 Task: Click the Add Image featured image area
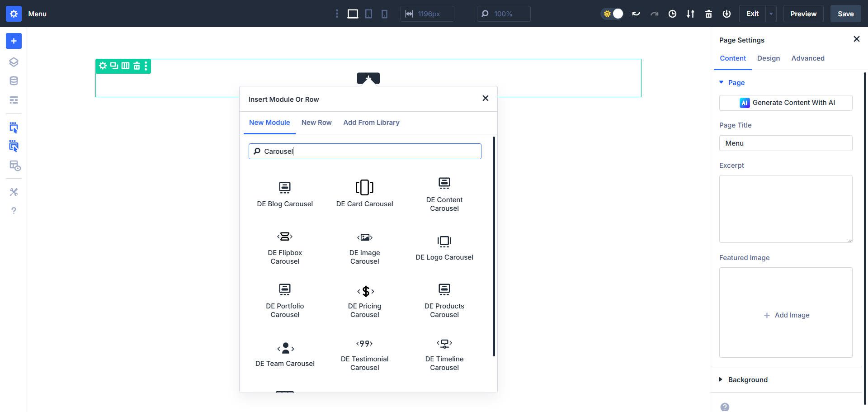tap(786, 315)
